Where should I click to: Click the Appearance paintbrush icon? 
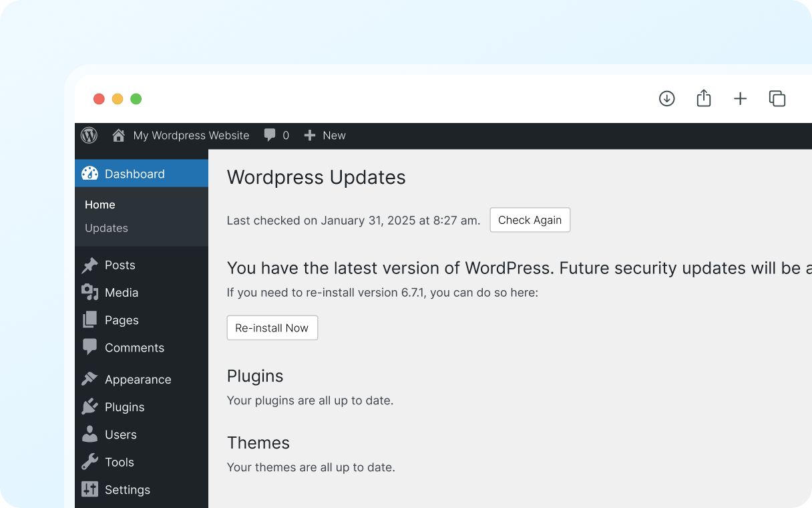point(89,379)
